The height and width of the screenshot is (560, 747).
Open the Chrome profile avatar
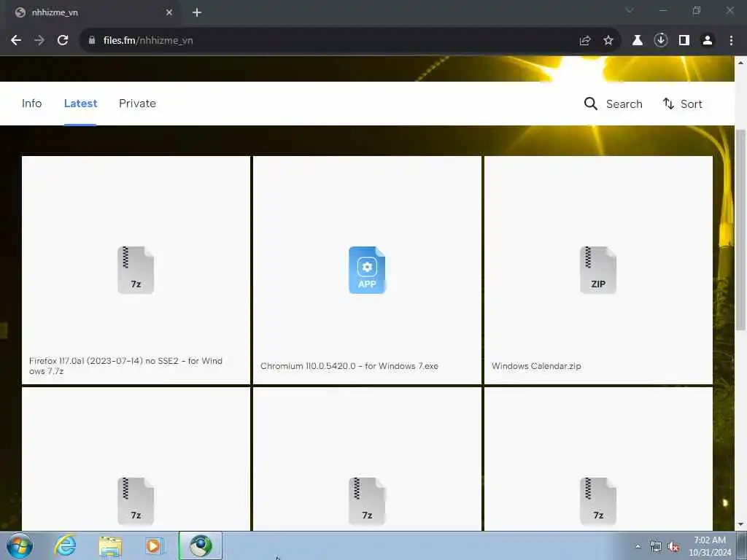[x=708, y=41]
